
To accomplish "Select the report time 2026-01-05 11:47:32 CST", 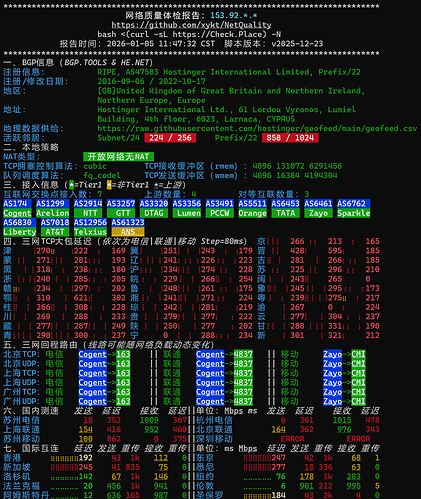I will coord(161,44).
